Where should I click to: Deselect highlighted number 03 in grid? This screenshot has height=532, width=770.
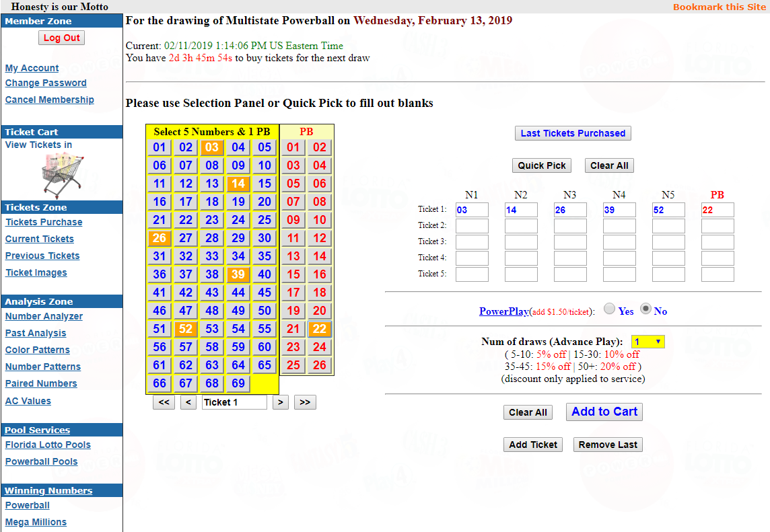pos(211,147)
